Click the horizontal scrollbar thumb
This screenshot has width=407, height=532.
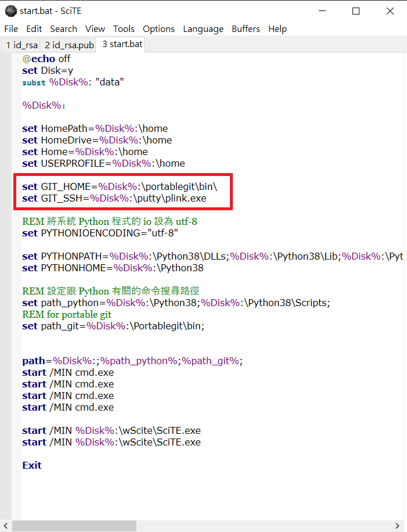coord(74,526)
